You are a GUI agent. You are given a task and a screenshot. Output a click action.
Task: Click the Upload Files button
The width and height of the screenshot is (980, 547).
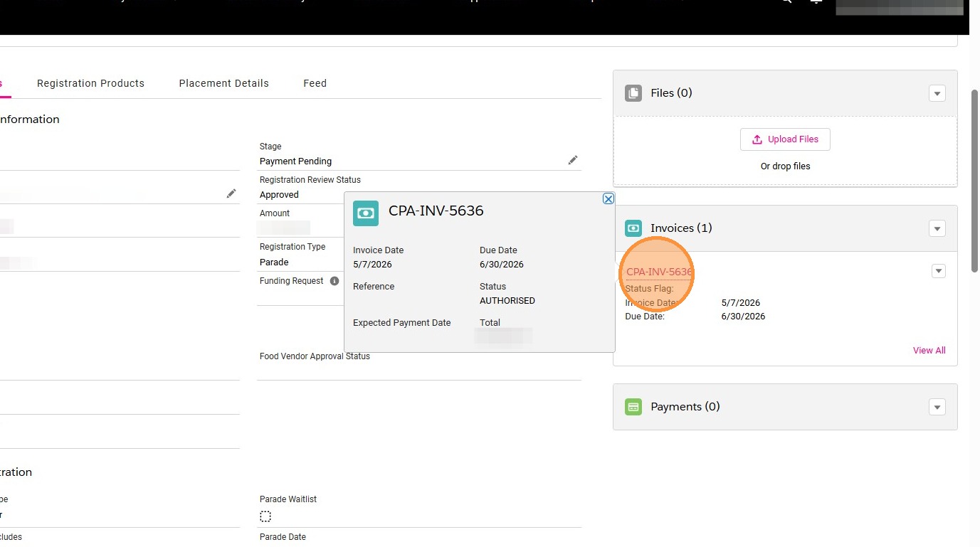pos(785,139)
